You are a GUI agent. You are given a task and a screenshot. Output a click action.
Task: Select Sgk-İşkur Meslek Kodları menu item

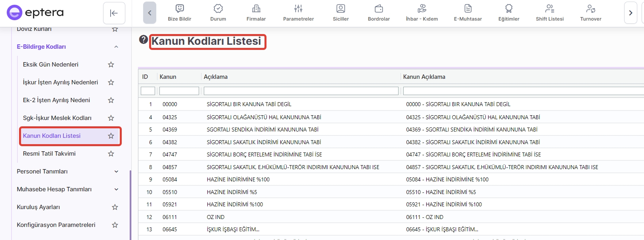click(x=57, y=118)
